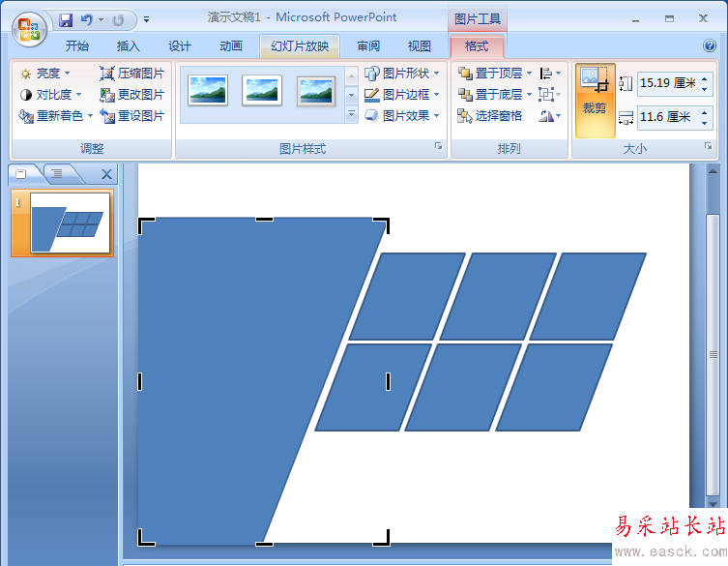728x566 pixels.
Task: Apply the second picture style thumbnail
Action: [262, 90]
